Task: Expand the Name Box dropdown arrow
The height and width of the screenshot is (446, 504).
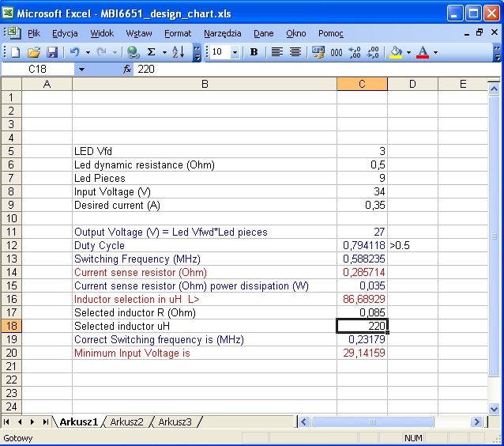Action: (x=81, y=70)
